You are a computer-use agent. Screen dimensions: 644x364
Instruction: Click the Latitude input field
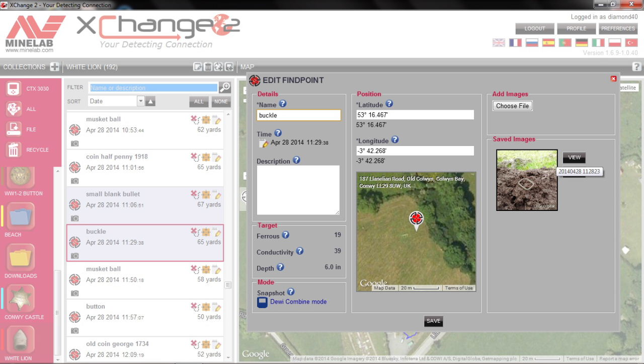(415, 115)
